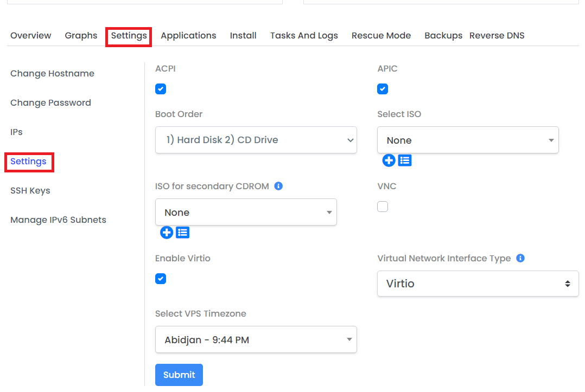Screen dimensions: 585x392
Task: Open the Select VPS Timezone dropdown
Action: pos(256,339)
